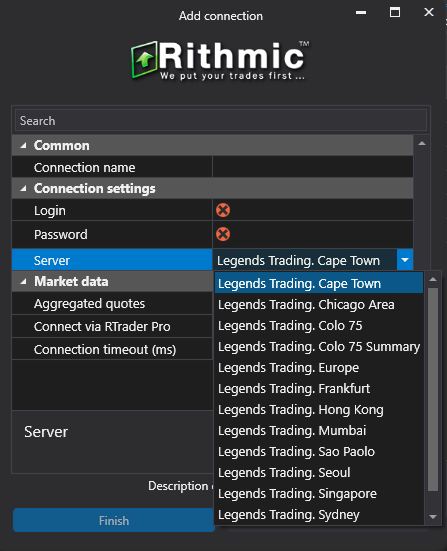
Task: Choose Legends Trading. Colo 75 server
Action: [319, 326]
